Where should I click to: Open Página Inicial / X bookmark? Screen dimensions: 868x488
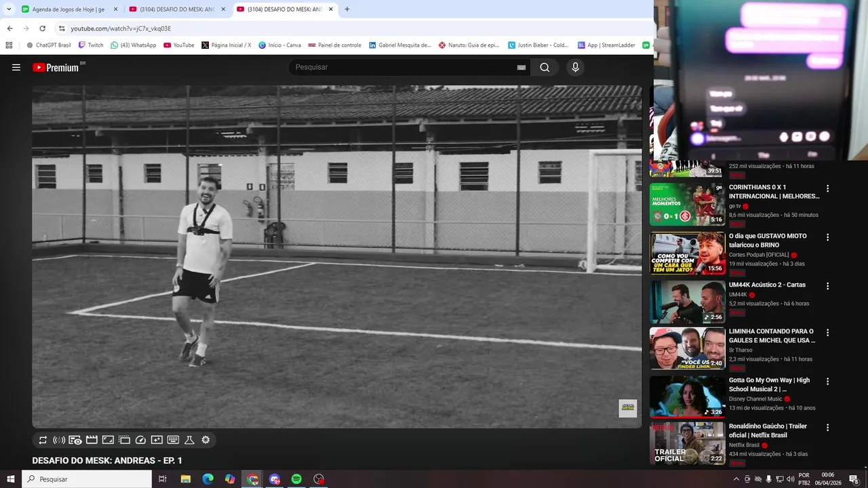click(x=226, y=45)
